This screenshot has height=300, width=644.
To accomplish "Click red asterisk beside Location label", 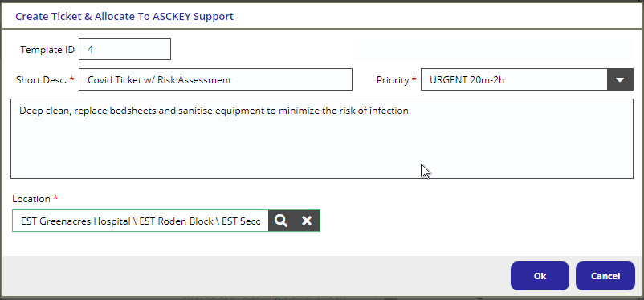I will [x=56, y=198].
